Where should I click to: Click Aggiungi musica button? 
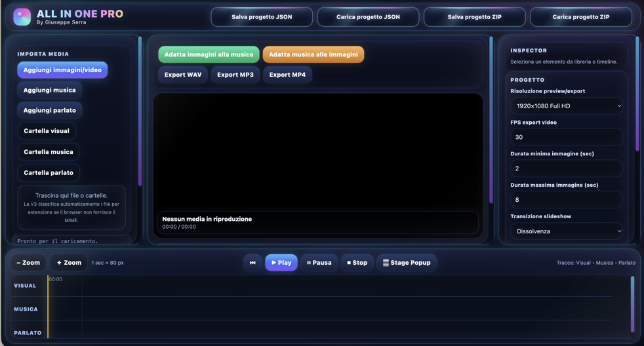(x=49, y=90)
